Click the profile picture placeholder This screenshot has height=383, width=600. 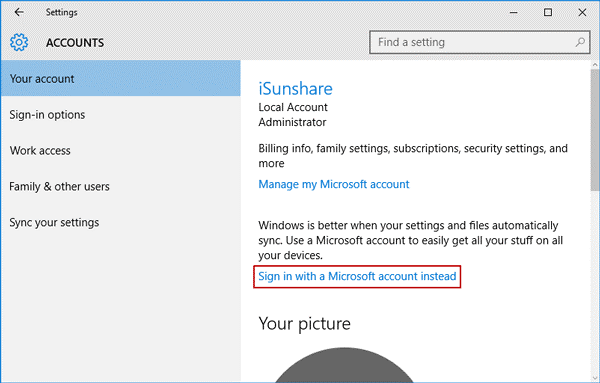coord(344,365)
